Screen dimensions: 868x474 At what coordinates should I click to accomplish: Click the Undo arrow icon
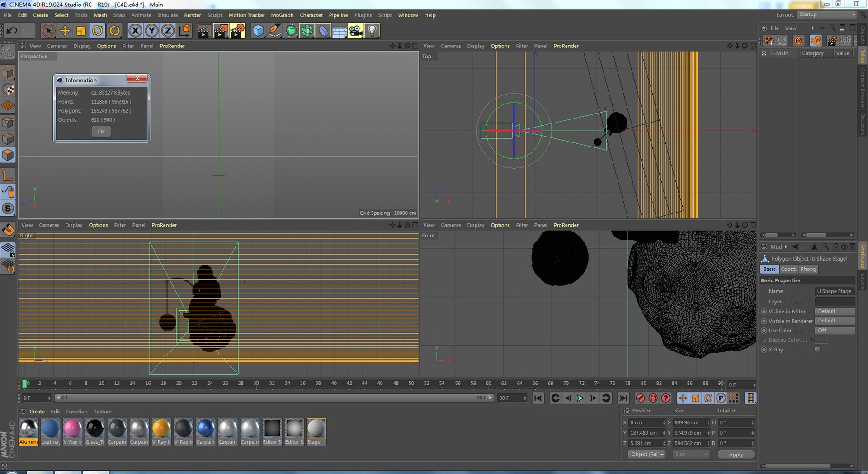pyautogui.click(x=12, y=31)
